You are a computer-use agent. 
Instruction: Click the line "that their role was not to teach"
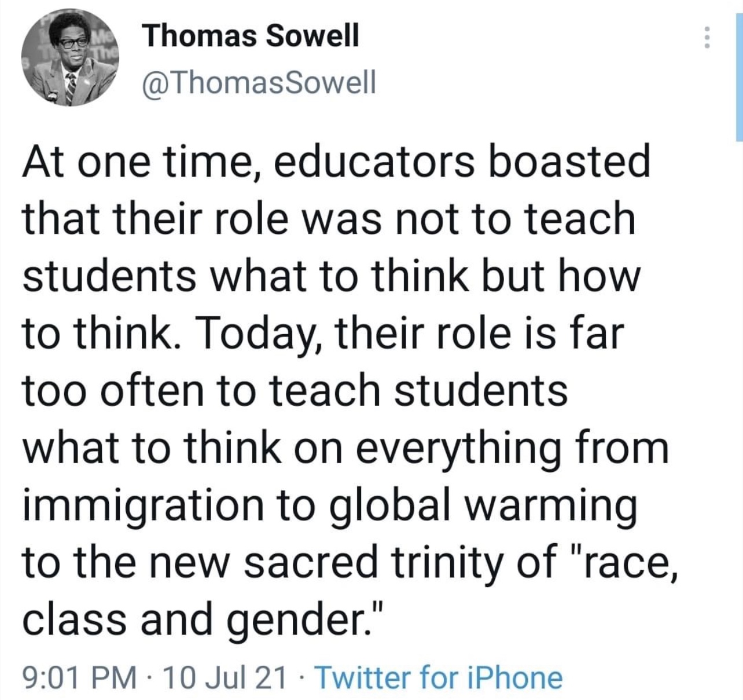click(329, 219)
